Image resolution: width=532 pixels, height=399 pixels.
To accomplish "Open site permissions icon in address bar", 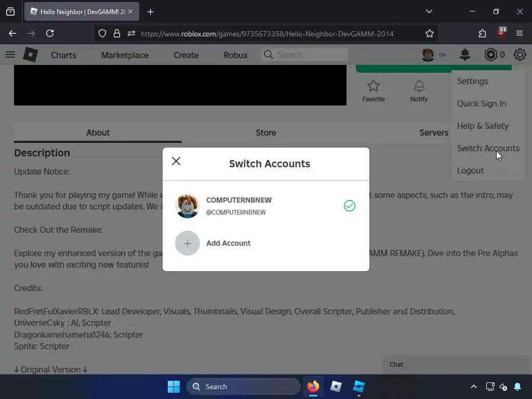I will coord(131,33).
